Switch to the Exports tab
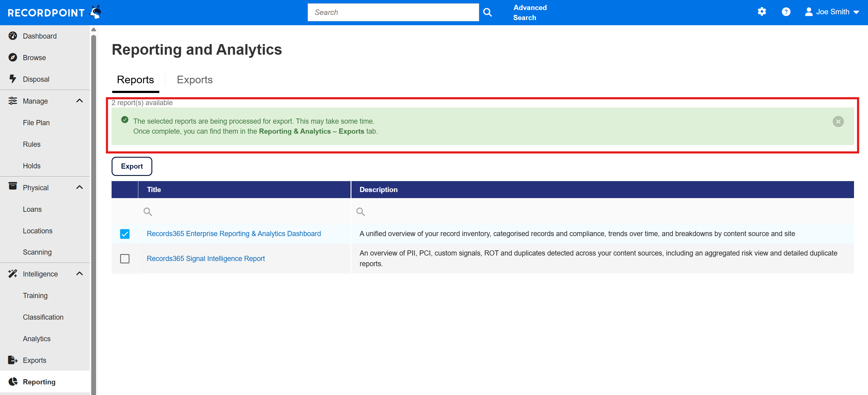Image resolution: width=868 pixels, height=395 pixels. coord(194,80)
